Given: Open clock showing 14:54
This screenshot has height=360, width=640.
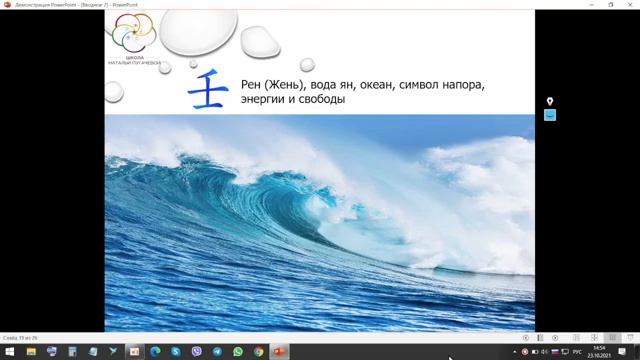Looking at the screenshot, I should (x=599, y=352).
